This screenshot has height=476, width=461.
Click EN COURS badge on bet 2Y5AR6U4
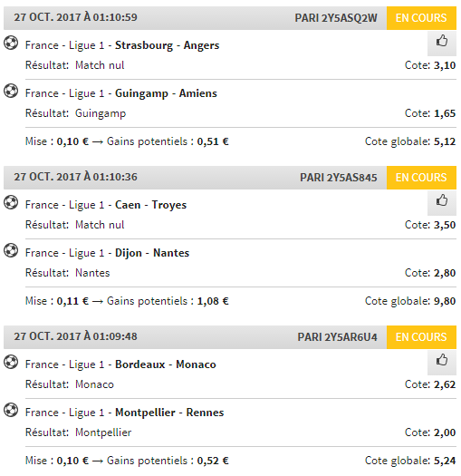click(x=421, y=337)
